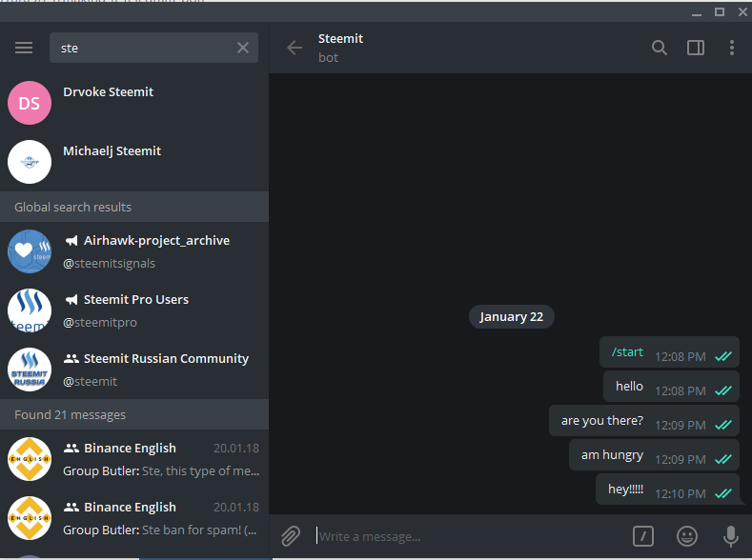752x560 pixels.
Task: Click the 'hello' message bubble
Action: [x=671, y=386]
